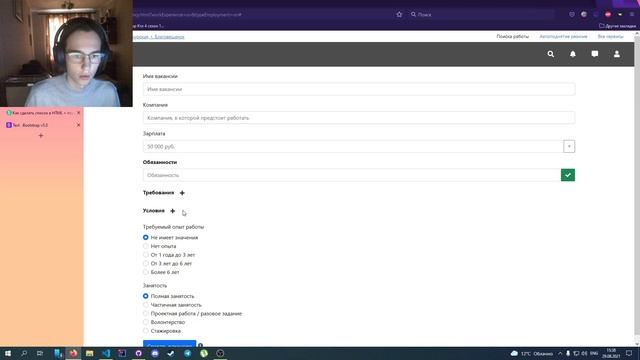Open user profile icon in header
This screenshot has height=360, width=640.
tap(617, 54)
